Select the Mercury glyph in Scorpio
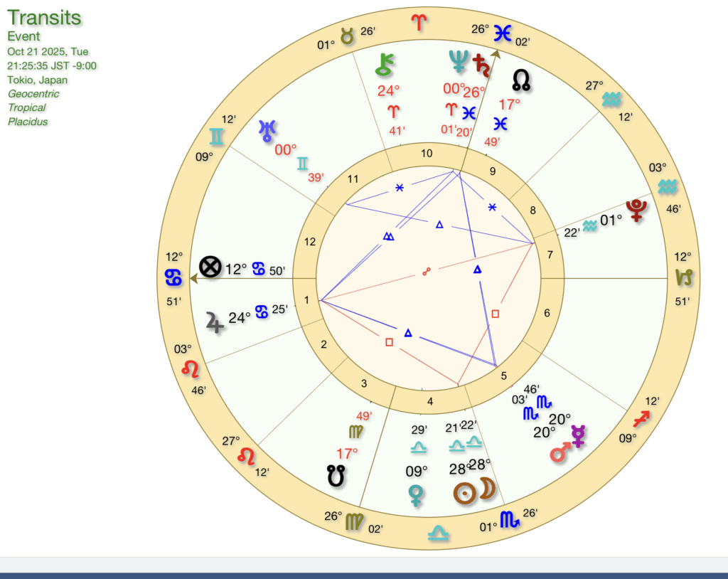728x579 pixels. click(578, 436)
